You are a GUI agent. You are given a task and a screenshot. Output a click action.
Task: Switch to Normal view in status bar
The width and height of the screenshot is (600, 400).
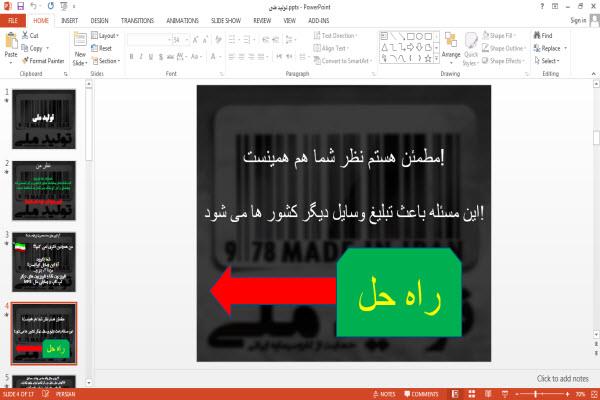point(455,394)
